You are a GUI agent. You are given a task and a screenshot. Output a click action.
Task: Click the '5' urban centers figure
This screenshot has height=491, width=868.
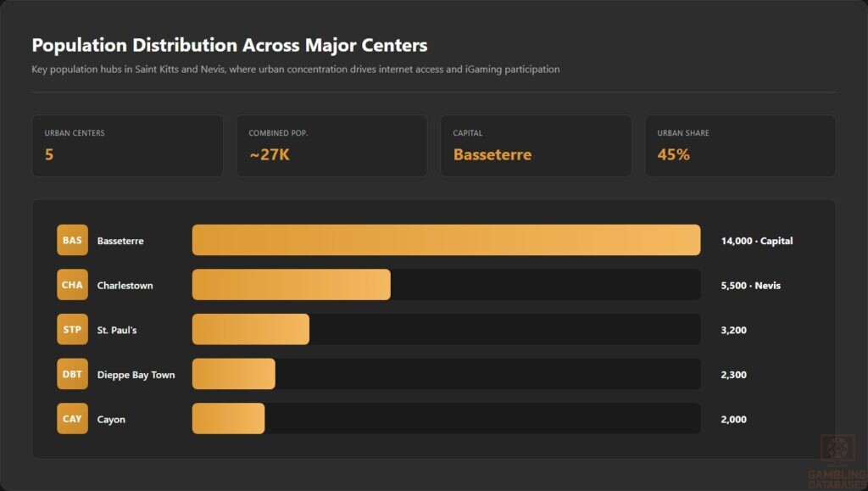(x=49, y=154)
